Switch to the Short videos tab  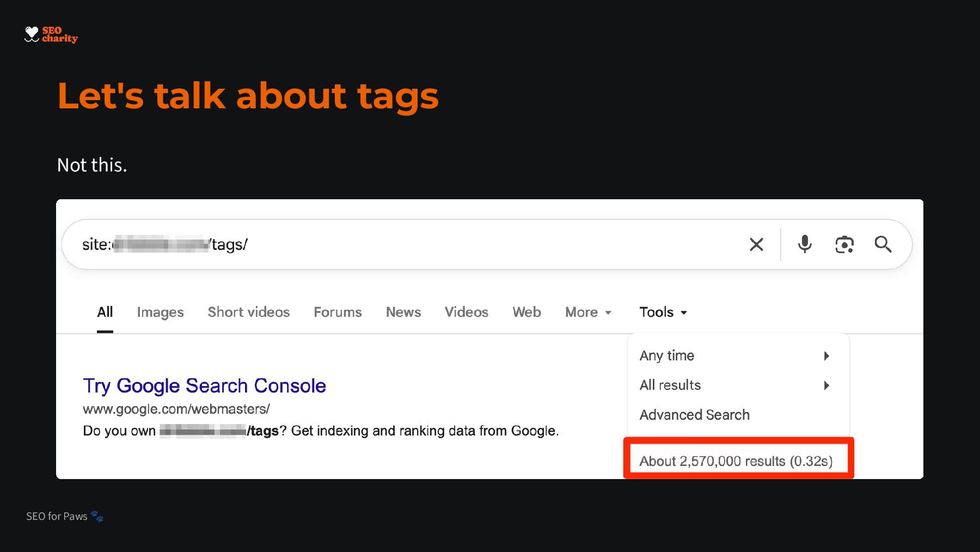point(248,312)
